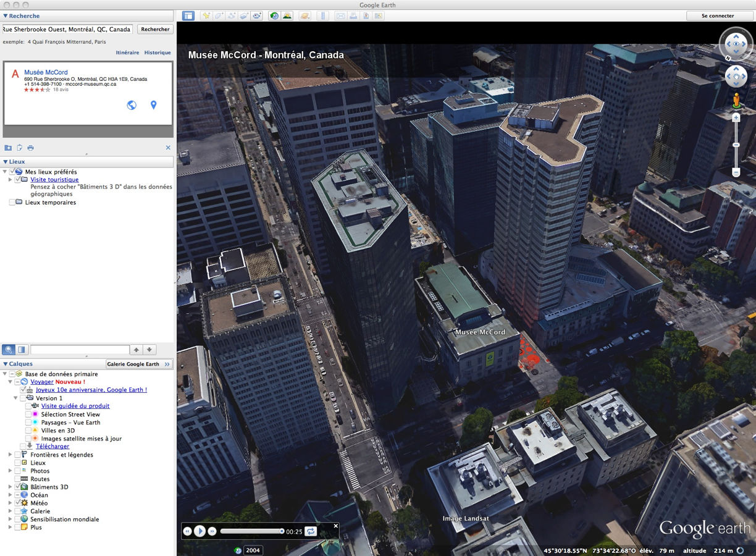This screenshot has width=756, height=556.
Task: Check the Photos layer checkbox
Action: [17, 471]
